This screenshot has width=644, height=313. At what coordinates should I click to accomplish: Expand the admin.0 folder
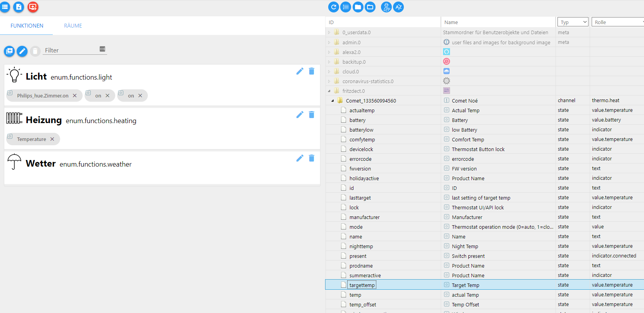[329, 42]
